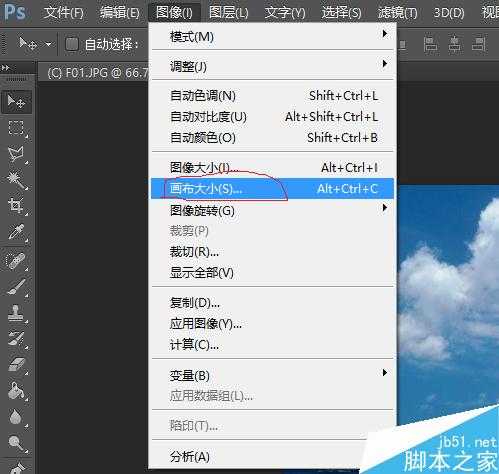Choose 裁切(R)... menu item

tap(273, 252)
